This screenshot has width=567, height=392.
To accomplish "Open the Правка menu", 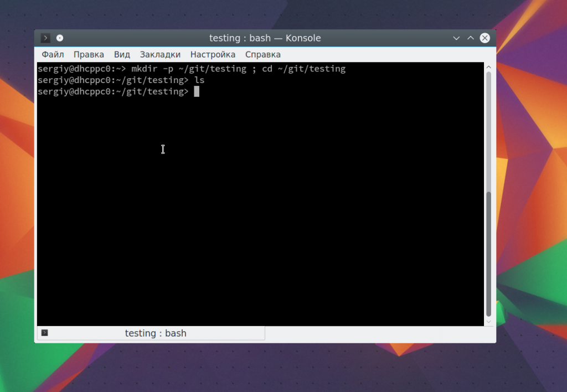I will (x=89, y=54).
